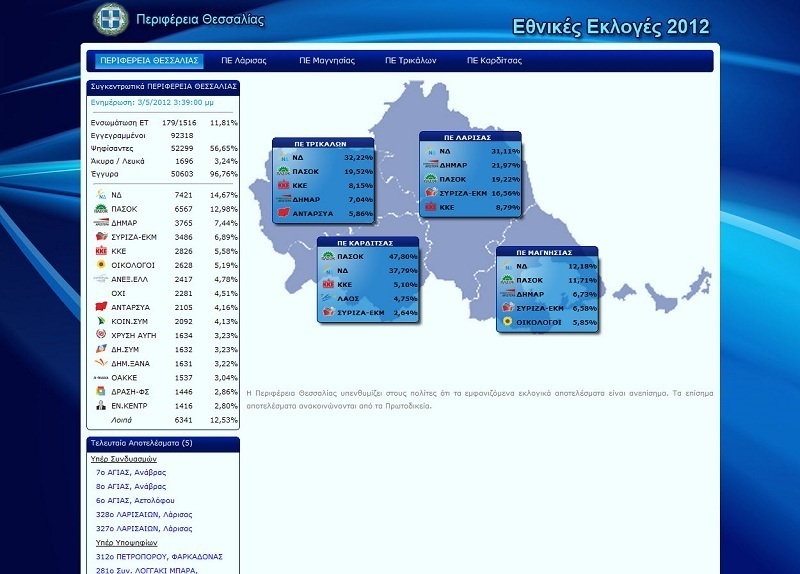Viewport: 800px width, 574px height.
Task: Click the ΕΝ.ΚΕΝΤΡ icon in summary list
Action: [x=101, y=406]
